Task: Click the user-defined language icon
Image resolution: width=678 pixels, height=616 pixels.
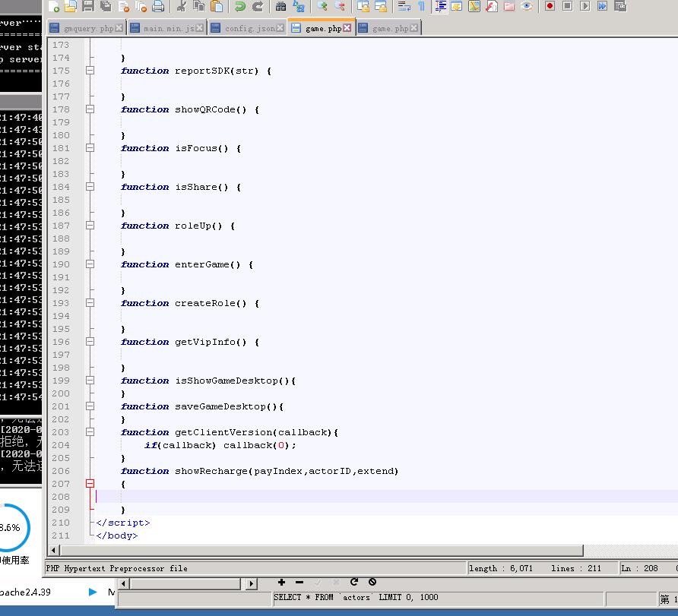Action: tap(457, 6)
